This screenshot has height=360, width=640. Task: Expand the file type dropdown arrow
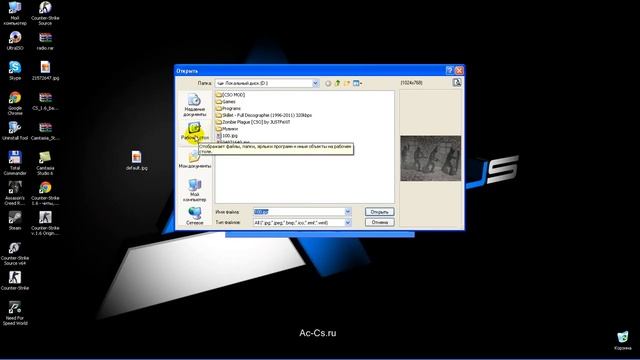pyautogui.click(x=348, y=222)
